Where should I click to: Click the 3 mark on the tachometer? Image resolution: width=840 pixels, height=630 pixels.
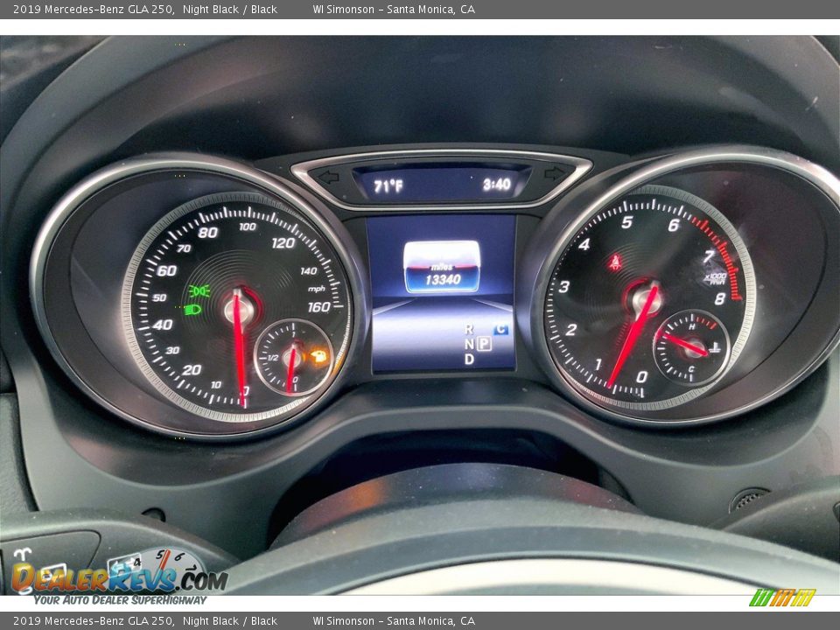(563, 287)
